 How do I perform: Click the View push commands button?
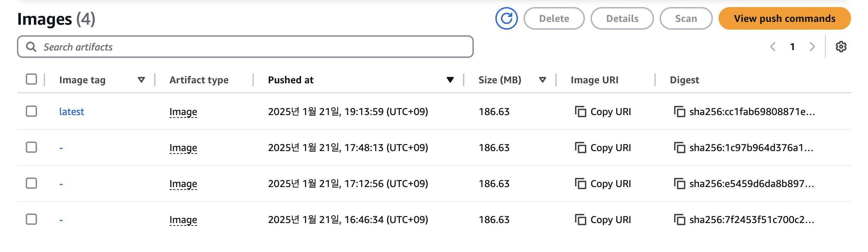tap(784, 18)
